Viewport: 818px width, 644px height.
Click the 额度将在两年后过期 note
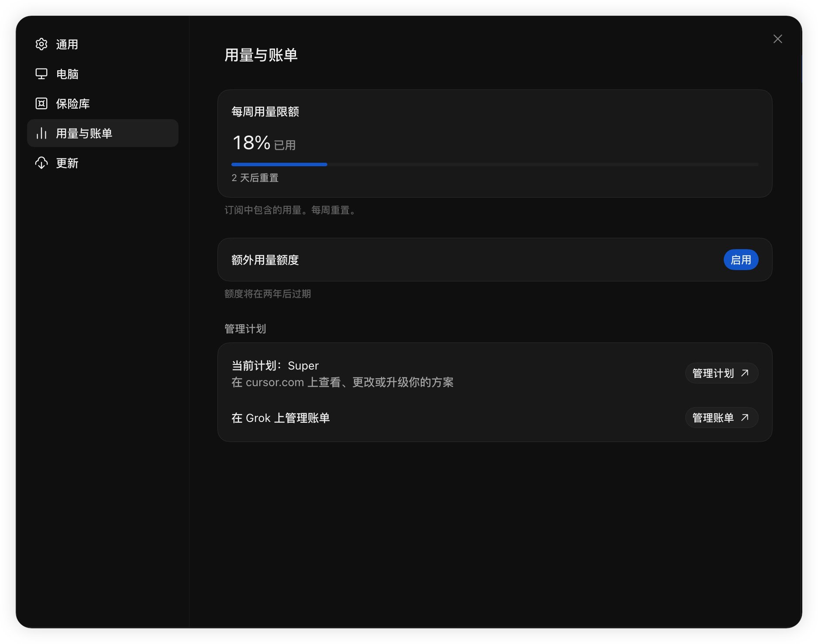coord(268,294)
